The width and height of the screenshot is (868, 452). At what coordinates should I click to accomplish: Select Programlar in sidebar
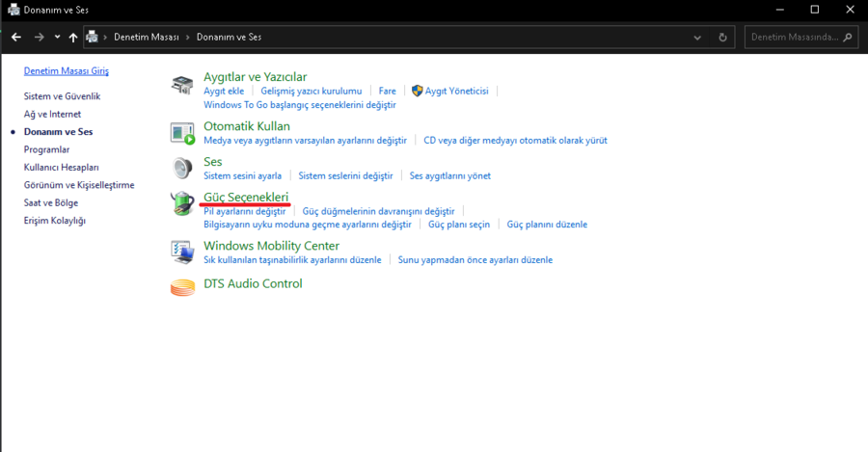46,149
